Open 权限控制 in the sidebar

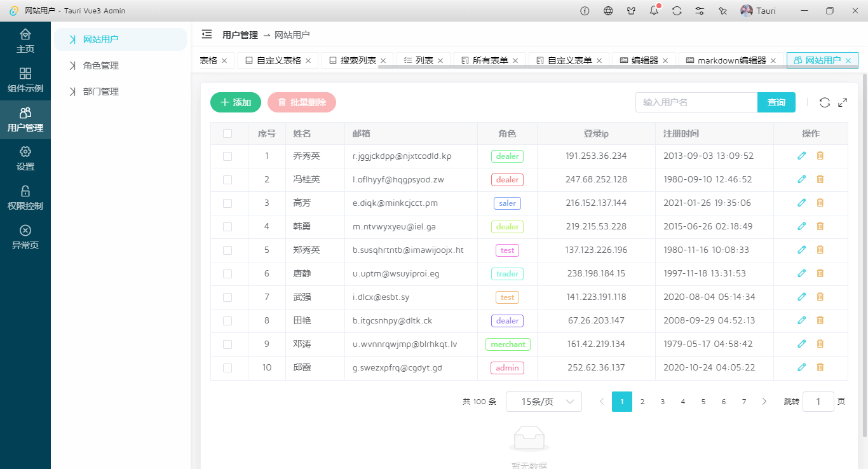pyautogui.click(x=25, y=198)
